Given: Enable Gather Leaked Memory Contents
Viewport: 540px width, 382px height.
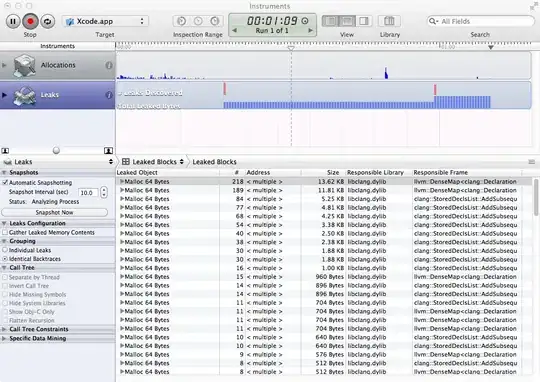Looking at the screenshot, I should 5,233.
